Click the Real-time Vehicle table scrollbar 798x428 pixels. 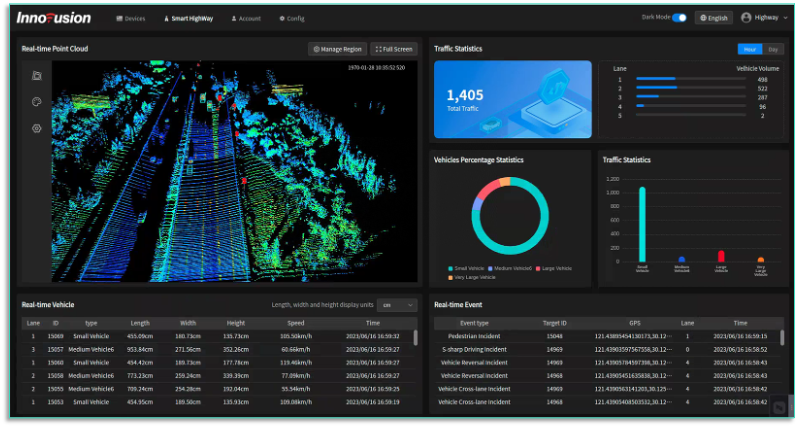click(415, 338)
